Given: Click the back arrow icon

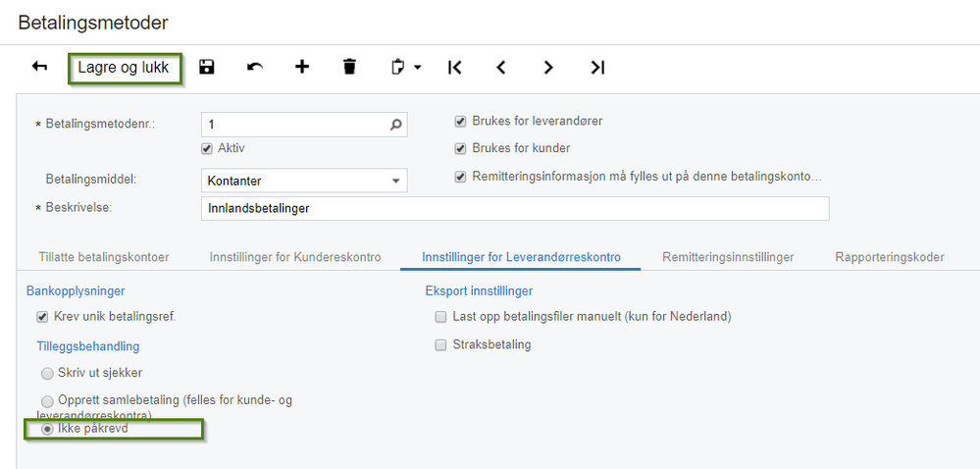Looking at the screenshot, I should [x=39, y=68].
